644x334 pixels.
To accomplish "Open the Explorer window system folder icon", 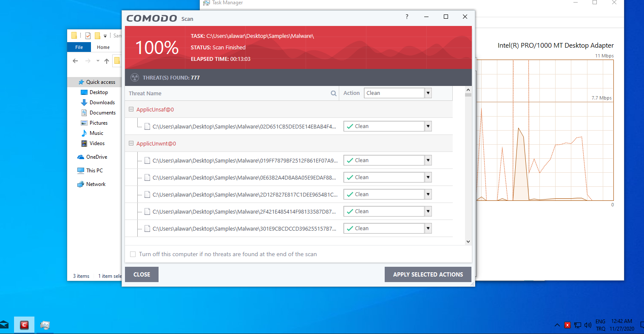I will pyautogui.click(x=74, y=36).
